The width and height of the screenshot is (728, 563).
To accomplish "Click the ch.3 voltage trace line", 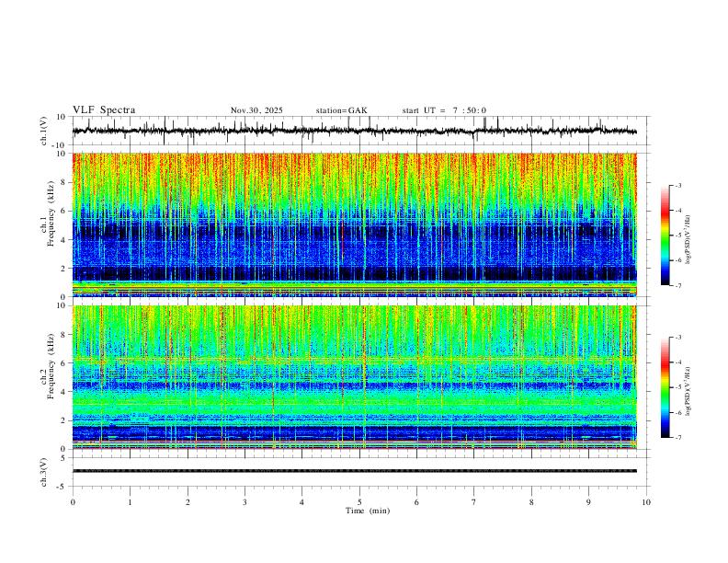I will point(354,471).
